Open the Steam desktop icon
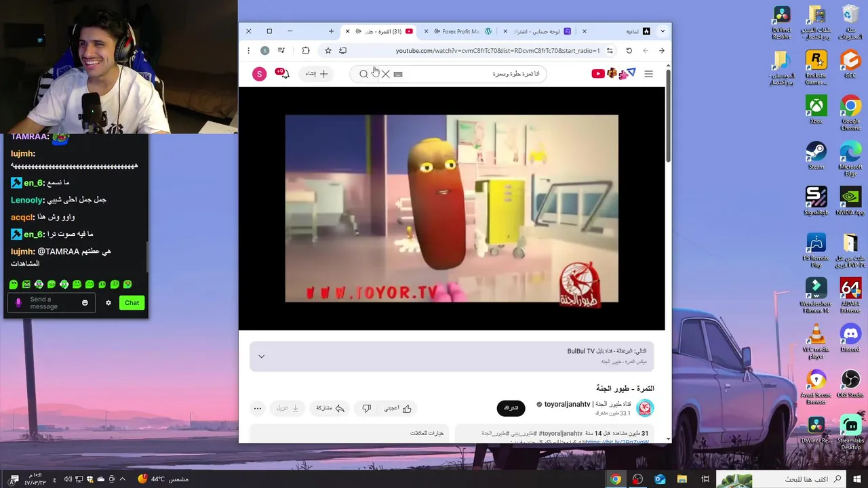The width and height of the screenshot is (868, 488). pos(816,155)
